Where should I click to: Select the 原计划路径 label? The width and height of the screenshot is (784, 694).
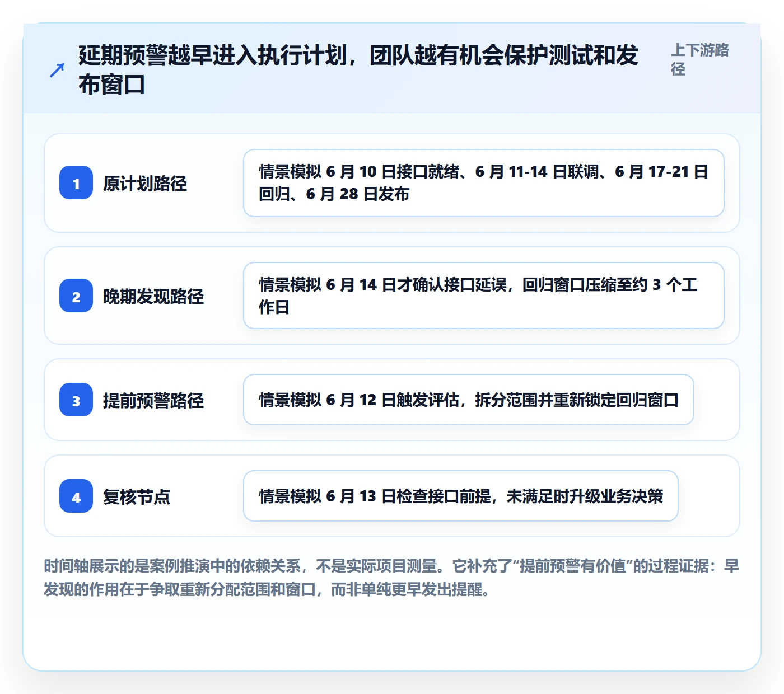[x=145, y=183]
